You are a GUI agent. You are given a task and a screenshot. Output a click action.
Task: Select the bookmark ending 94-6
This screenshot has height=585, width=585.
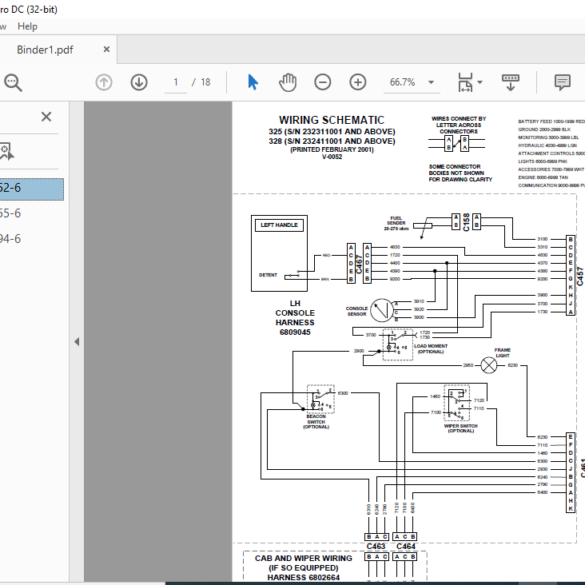point(10,239)
